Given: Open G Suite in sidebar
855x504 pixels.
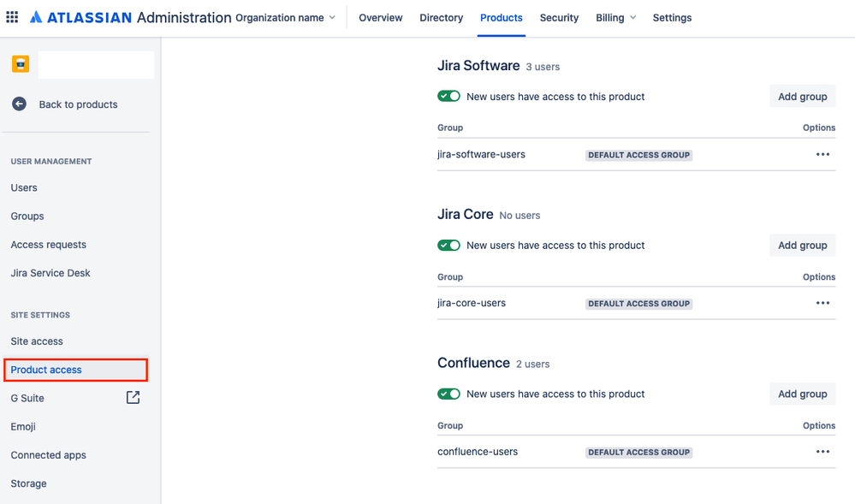Looking at the screenshot, I should [x=27, y=398].
